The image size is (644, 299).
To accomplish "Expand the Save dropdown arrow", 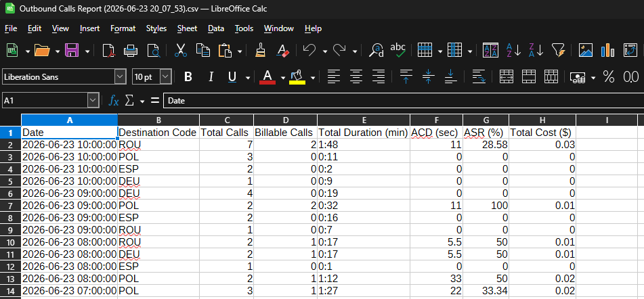I will coord(87,51).
